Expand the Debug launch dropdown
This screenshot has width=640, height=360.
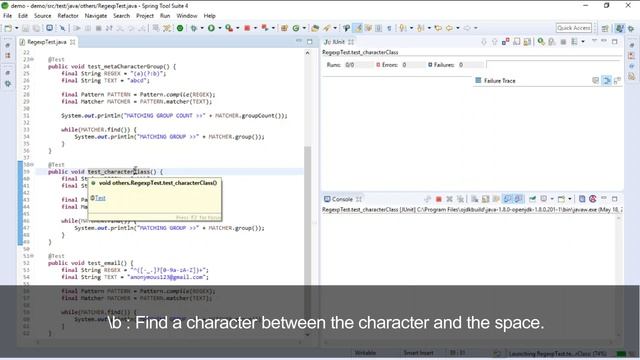(202, 28)
